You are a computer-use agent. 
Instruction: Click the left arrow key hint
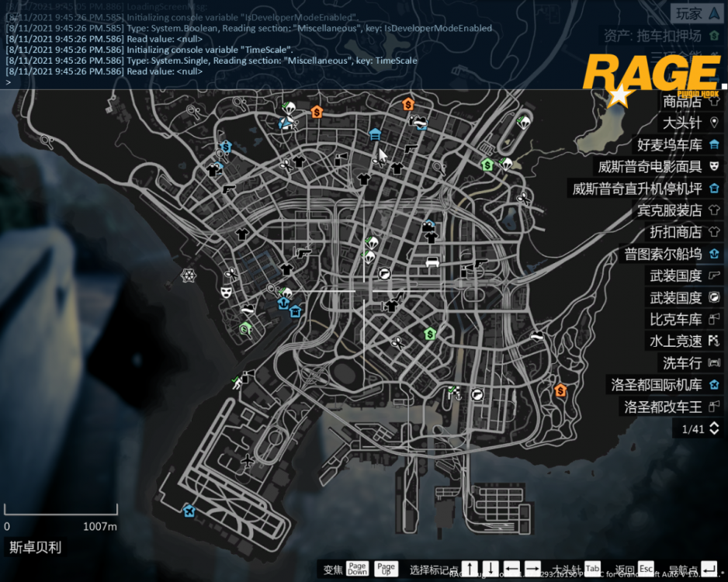[x=511, y=569]
